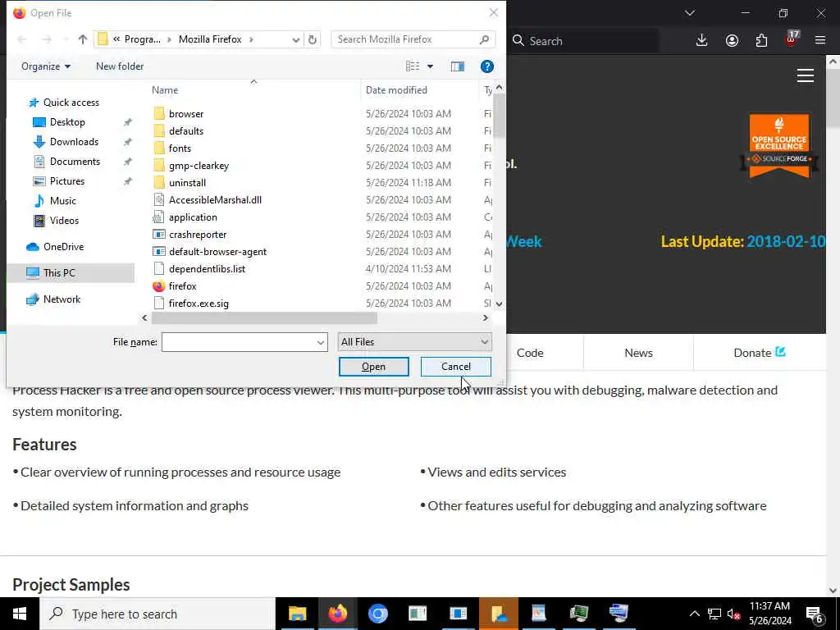Select Documents in the navigation pane
840x630 pixels.
tap(75, 162)
